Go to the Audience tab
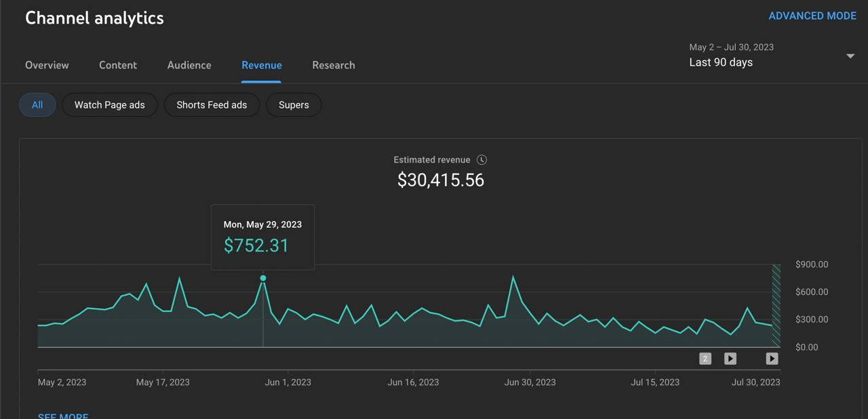 (189, 65)
